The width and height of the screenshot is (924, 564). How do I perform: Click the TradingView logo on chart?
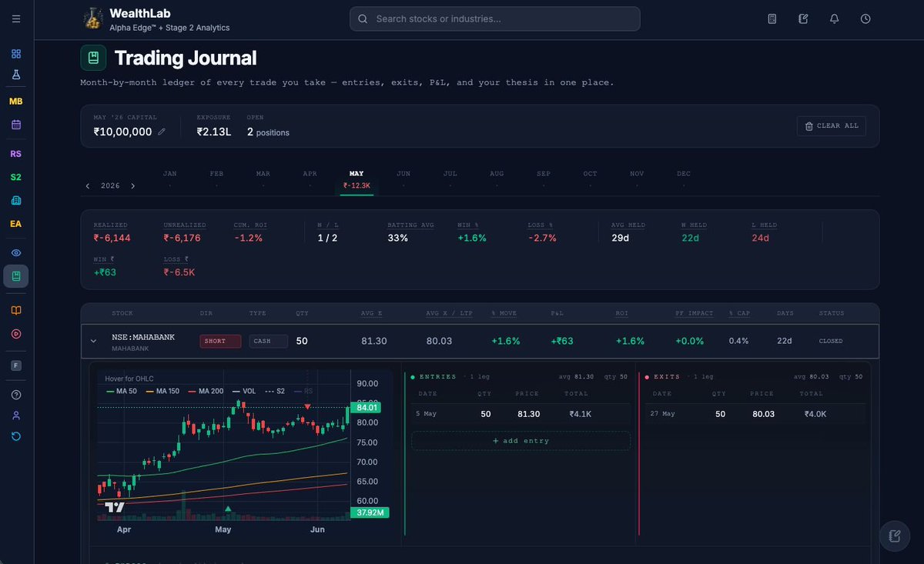115,508
